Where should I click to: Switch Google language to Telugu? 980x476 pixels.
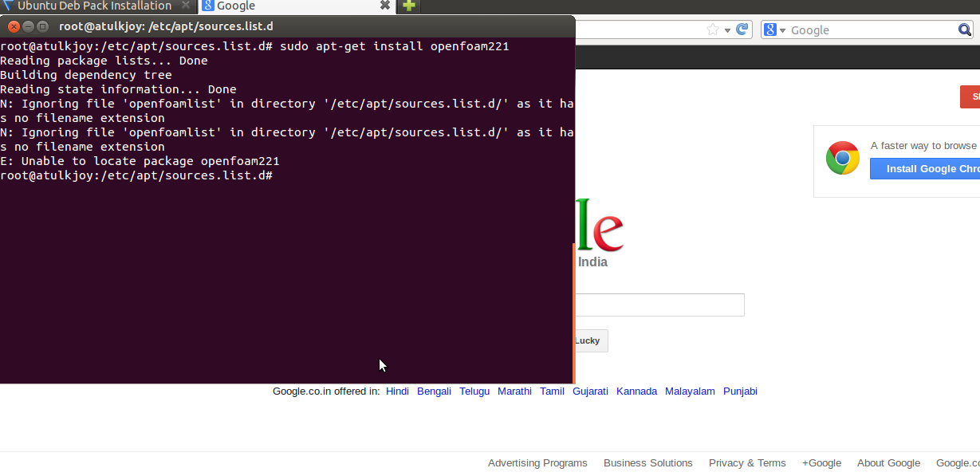point(474,391)
